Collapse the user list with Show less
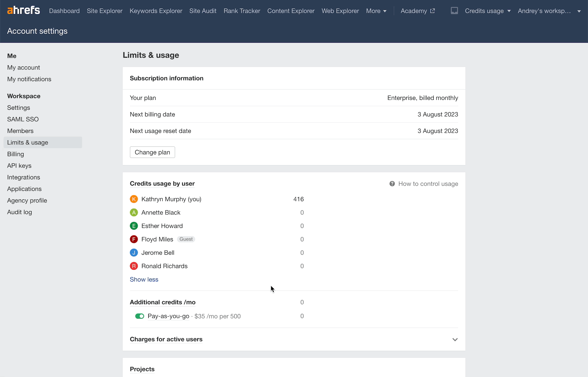 (144, 279)
